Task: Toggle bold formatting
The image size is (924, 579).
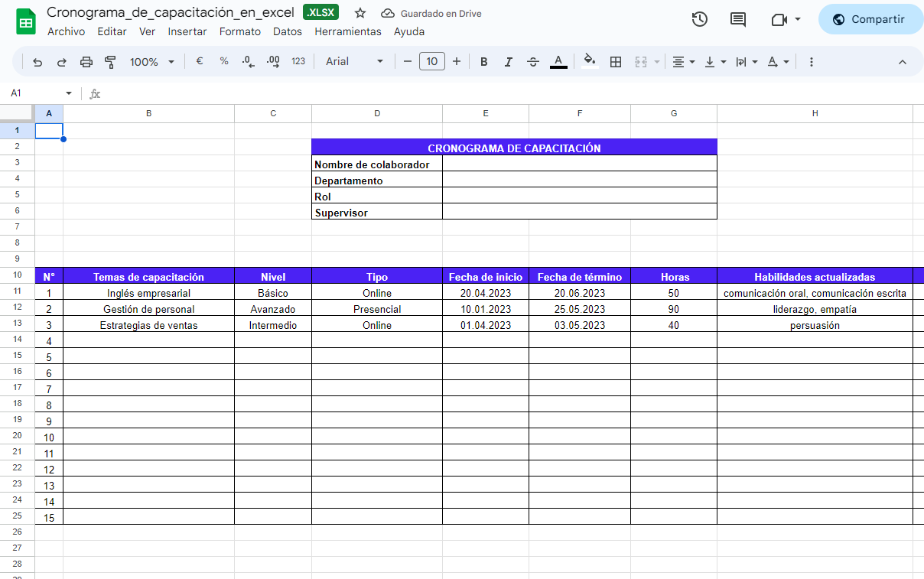Action: (x=483, y=62)
